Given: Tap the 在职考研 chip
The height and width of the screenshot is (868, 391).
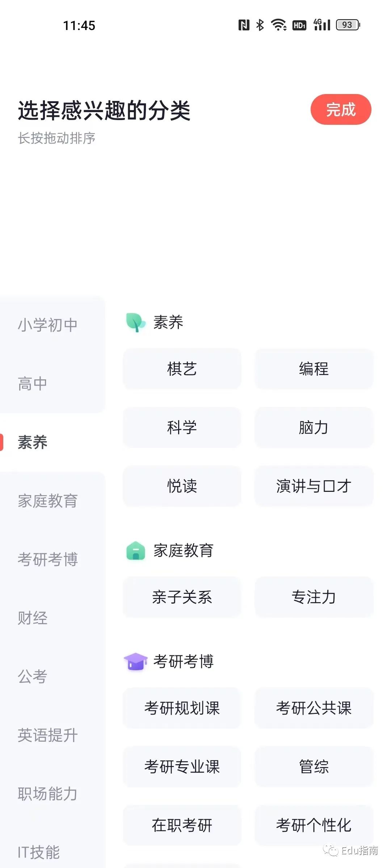Looking at the screenshot, I should 182,825.
